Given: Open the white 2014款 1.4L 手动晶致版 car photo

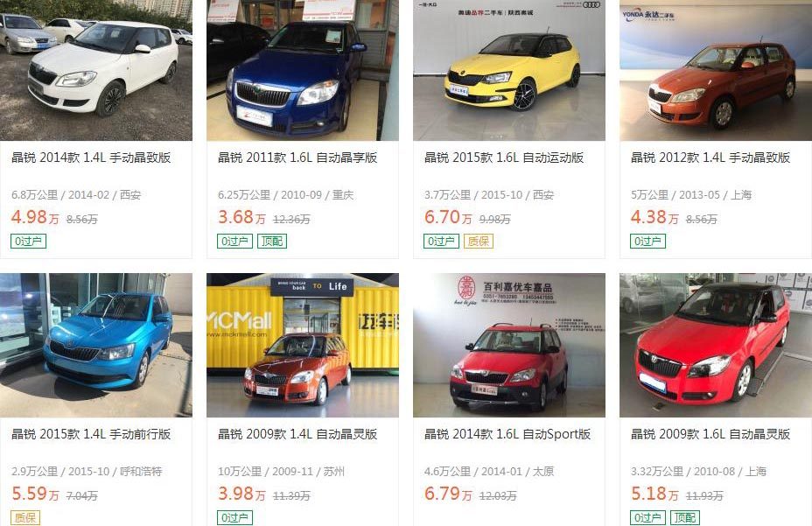Looking at the screenshot, I should coord(95,70).
